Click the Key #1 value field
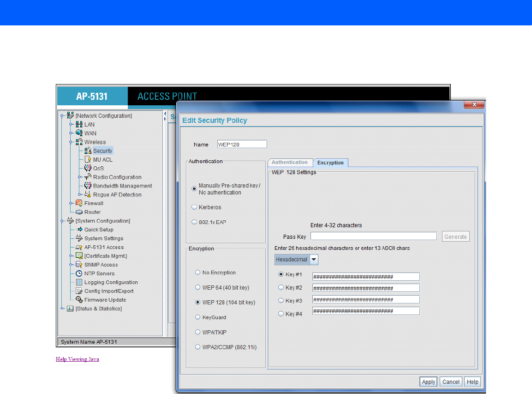The image size is (532, 394). (x=366, y=277)
